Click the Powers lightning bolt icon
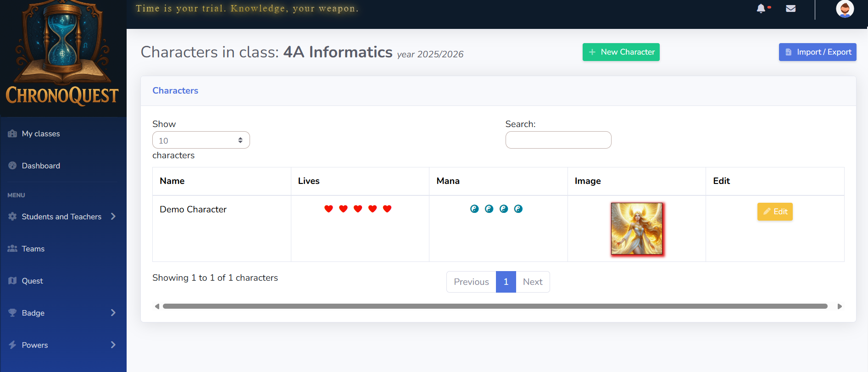 12,345
